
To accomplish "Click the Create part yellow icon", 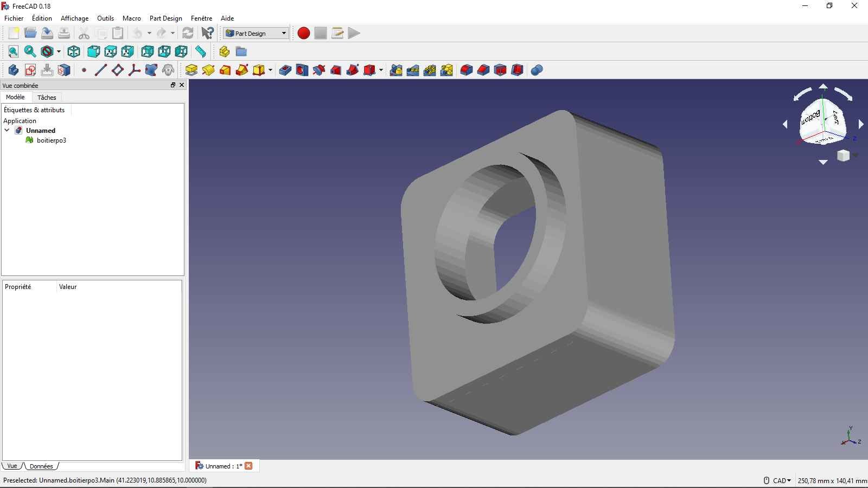I will pyautogui.click(x=224, y=52).
